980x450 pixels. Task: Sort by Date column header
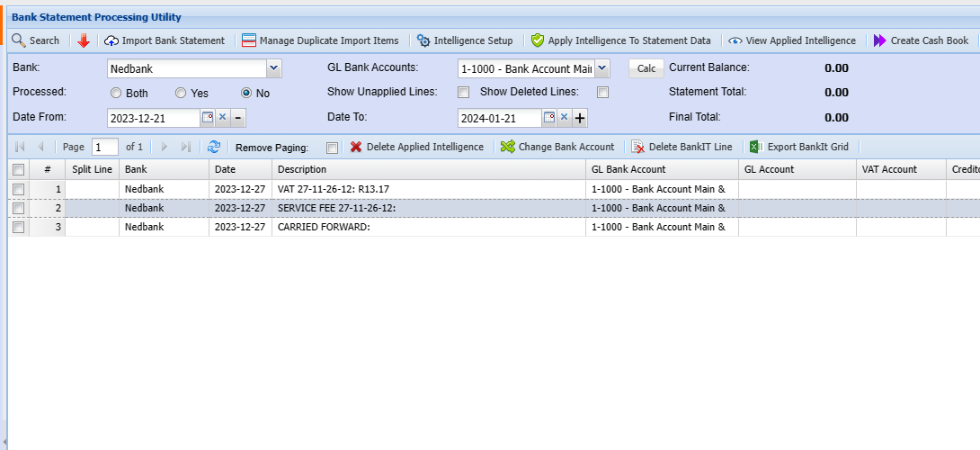[241, 169]
